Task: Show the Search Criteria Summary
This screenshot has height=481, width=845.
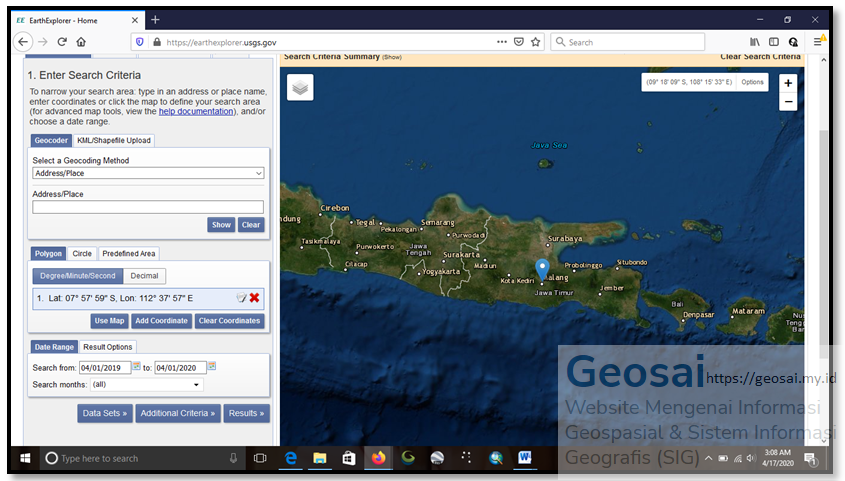Action: (x=392, y=57)
